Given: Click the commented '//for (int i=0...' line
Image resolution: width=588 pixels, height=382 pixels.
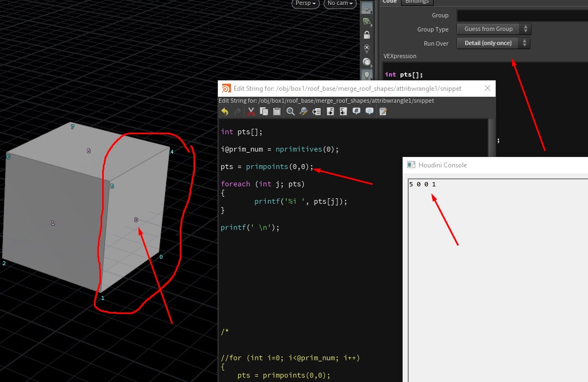Looking at the screenshot, I should (x=290, y=358).
